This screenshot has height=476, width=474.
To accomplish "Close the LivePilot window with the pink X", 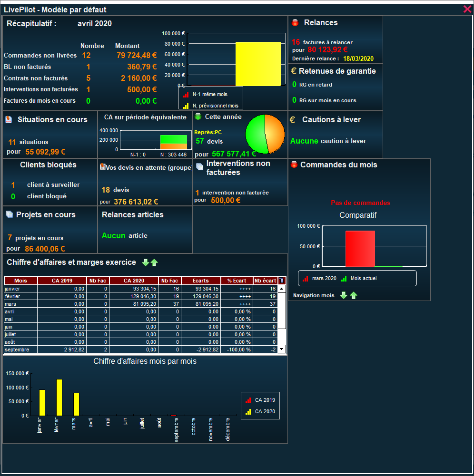I will (x=467, y=9).
